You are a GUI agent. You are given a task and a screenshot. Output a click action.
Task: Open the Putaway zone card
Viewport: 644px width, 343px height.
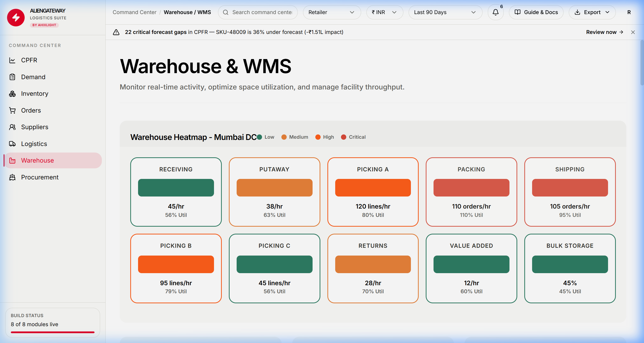[274, 192]
